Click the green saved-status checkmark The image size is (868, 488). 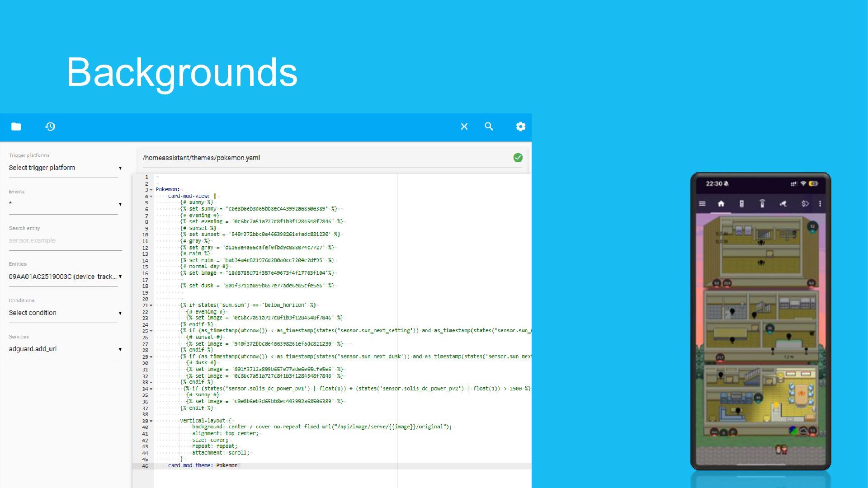518,158
